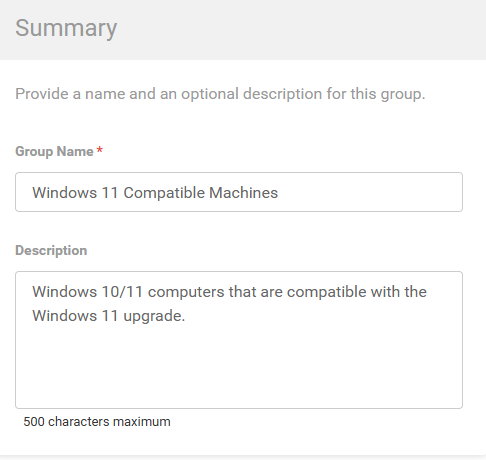Click the 500 characters maximum hint
The height and width of the screenshot is (460, 486).
(97, 422)
